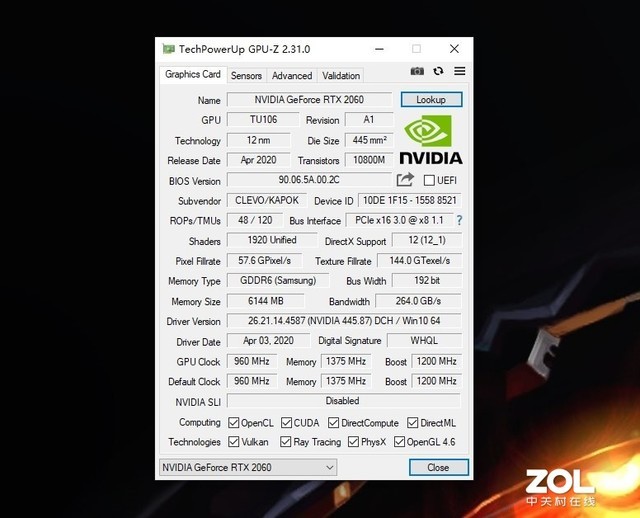Click the Shaders value 1920 Unified
Image resolution: width=640 pixels, height=518 pixels.
coord(272,240)
